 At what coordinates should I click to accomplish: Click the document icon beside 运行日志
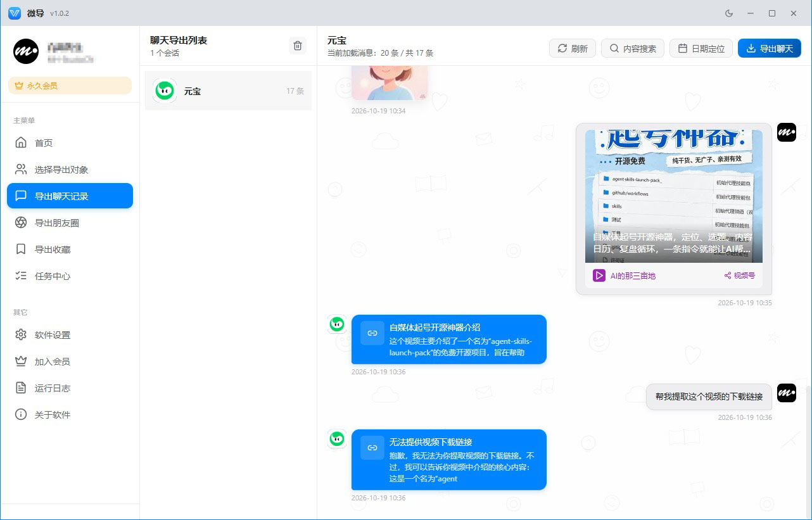coord(21,388)
